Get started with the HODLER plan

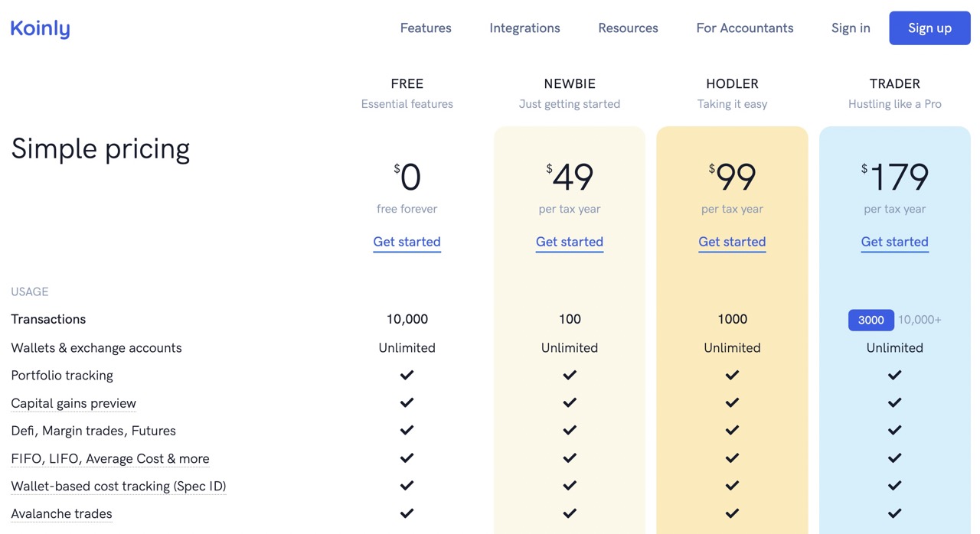[731, 242]
